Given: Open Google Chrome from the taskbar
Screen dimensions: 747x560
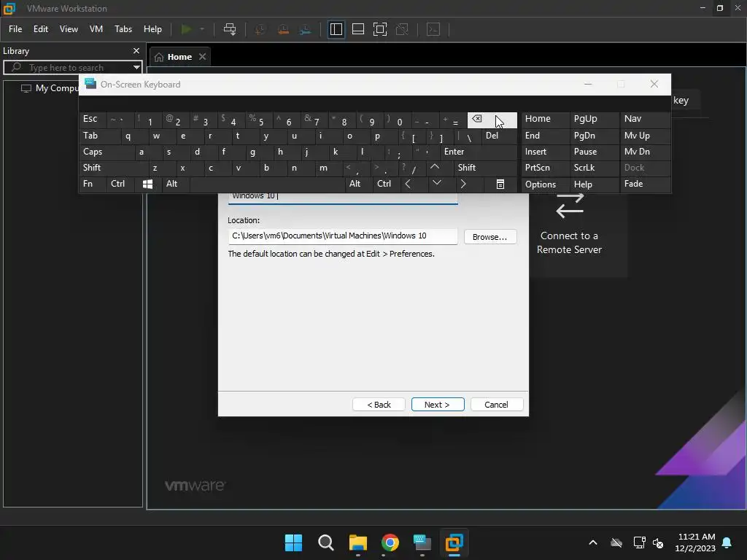Looking at the screenshot, I should (x=390, y=542).
